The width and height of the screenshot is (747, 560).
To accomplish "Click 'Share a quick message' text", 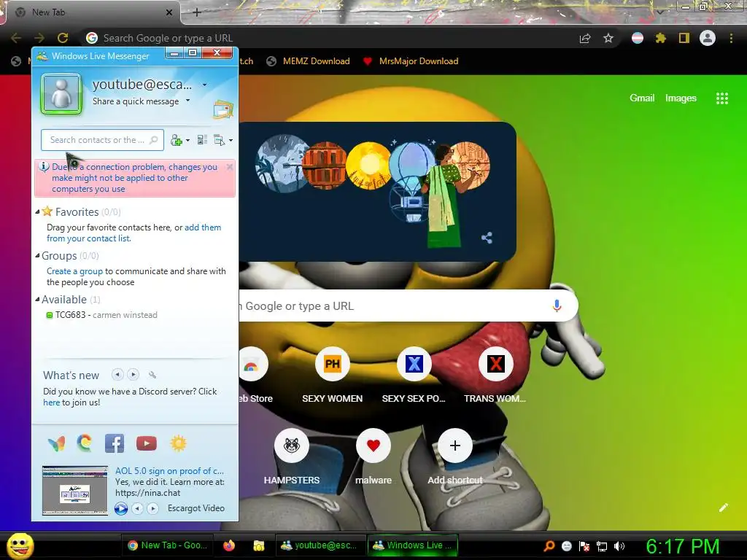I will point(136,101).
